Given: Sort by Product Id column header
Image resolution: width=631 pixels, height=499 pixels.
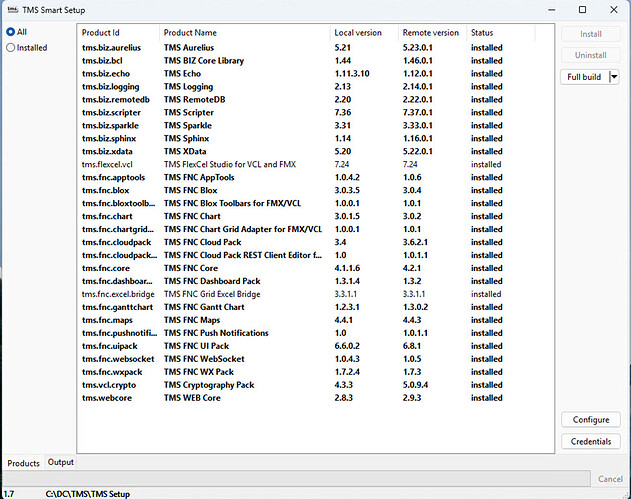Looking at the screenshot, I should pos(118,33).
